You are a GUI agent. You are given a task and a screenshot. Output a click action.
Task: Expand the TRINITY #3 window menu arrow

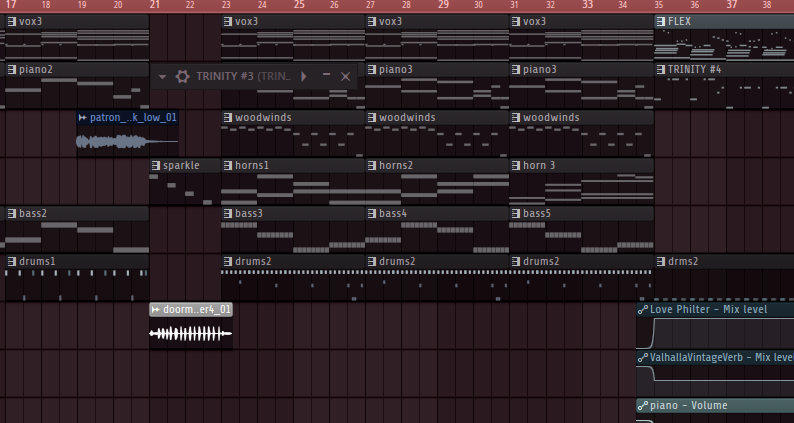[x=162, y=77]
